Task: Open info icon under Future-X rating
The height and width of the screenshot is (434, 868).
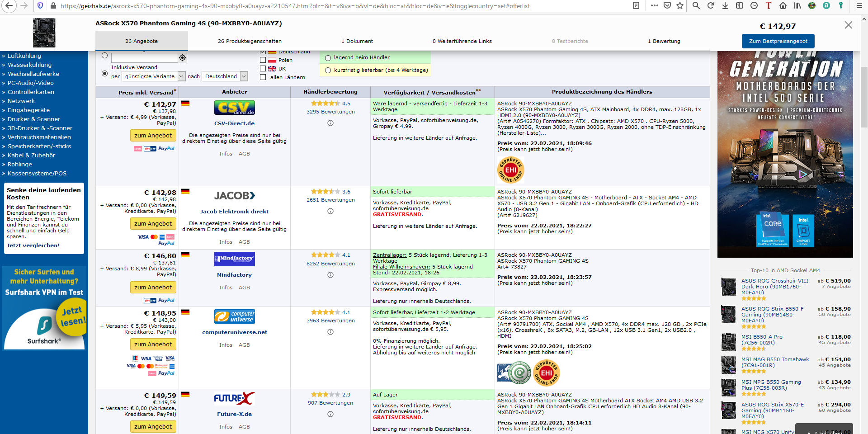Action: pyautogui.click(x=330, y=414)
